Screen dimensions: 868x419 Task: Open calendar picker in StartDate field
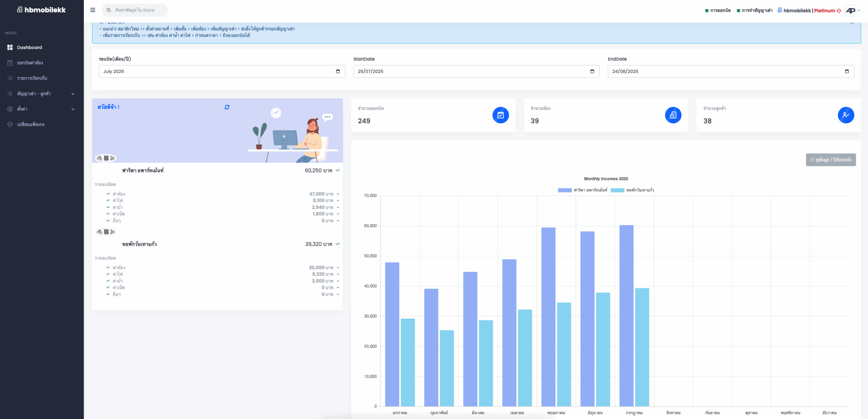coord(592,71)
